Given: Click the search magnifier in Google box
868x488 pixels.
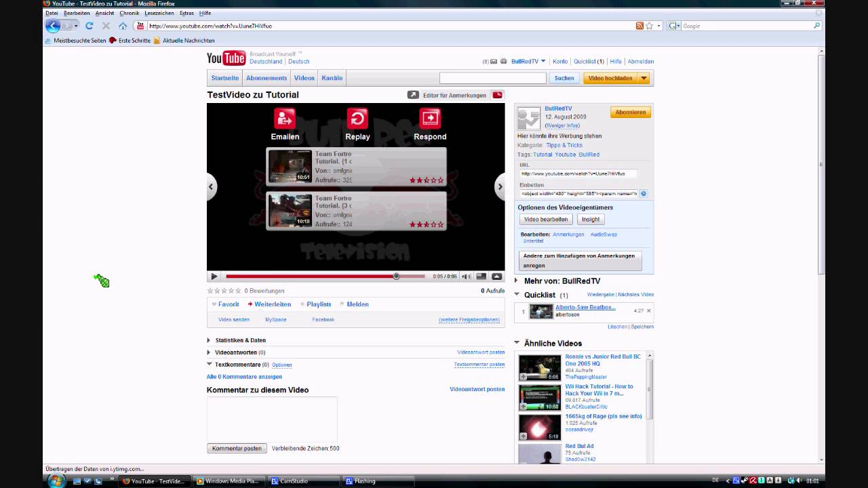Looking at the screenshot, I should coord(816,26).
